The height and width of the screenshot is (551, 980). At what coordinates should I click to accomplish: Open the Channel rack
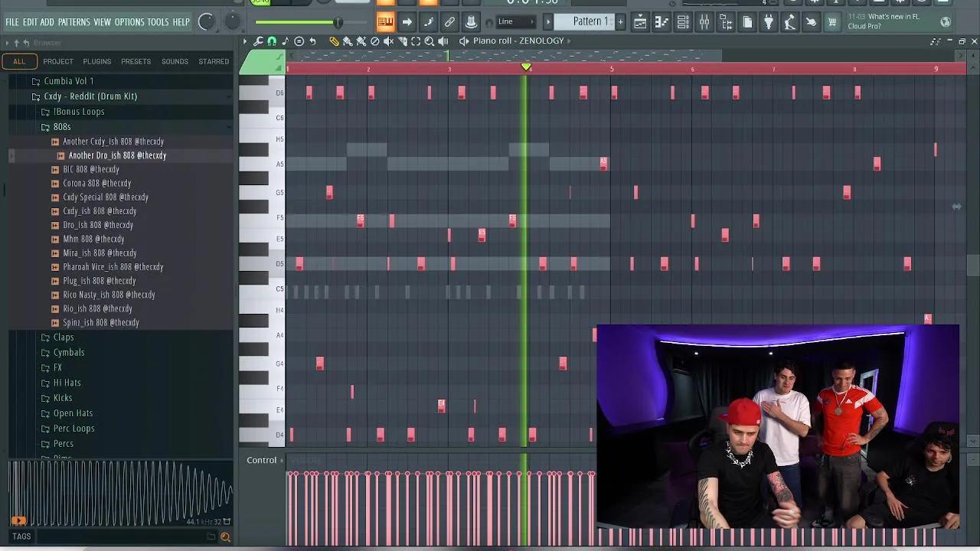pos(682,21)
